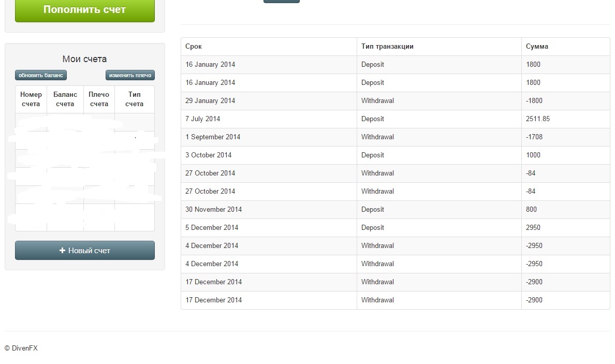Select the 3 October 2014 date cell
This screenshot has width=615, height=364.
pos(269,155)
